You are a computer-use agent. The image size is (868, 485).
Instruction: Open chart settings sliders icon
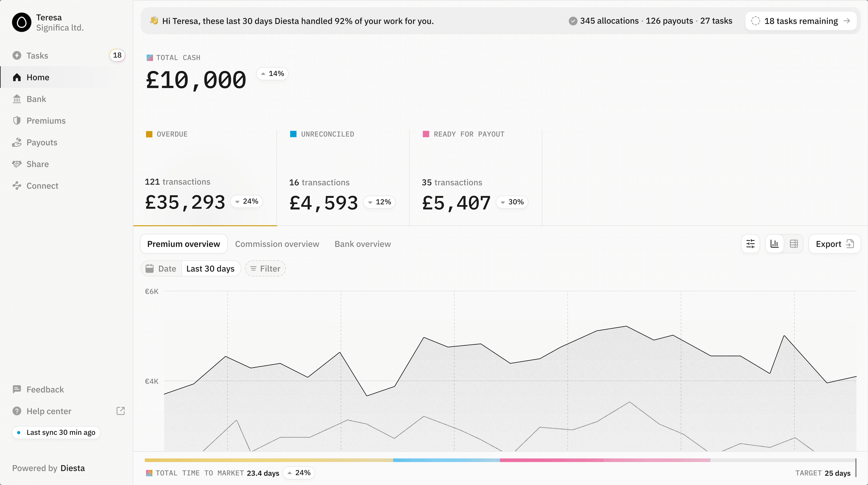click(x=750, y=244)
